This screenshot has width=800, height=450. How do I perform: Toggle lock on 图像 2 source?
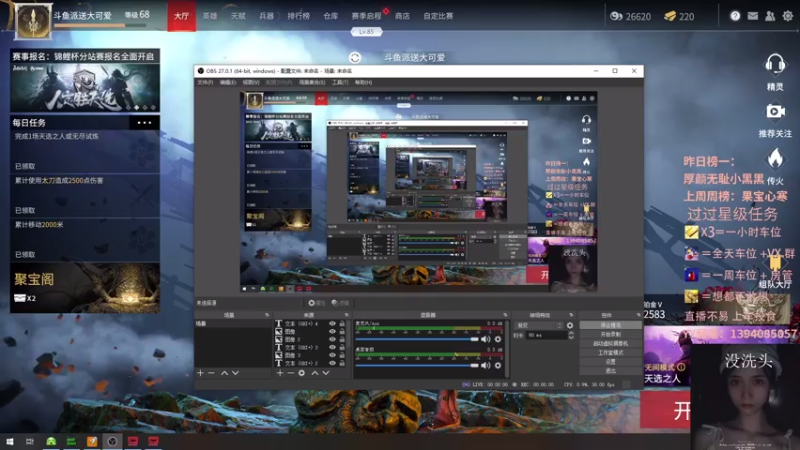pyautogui.click(x=342, y=339)
